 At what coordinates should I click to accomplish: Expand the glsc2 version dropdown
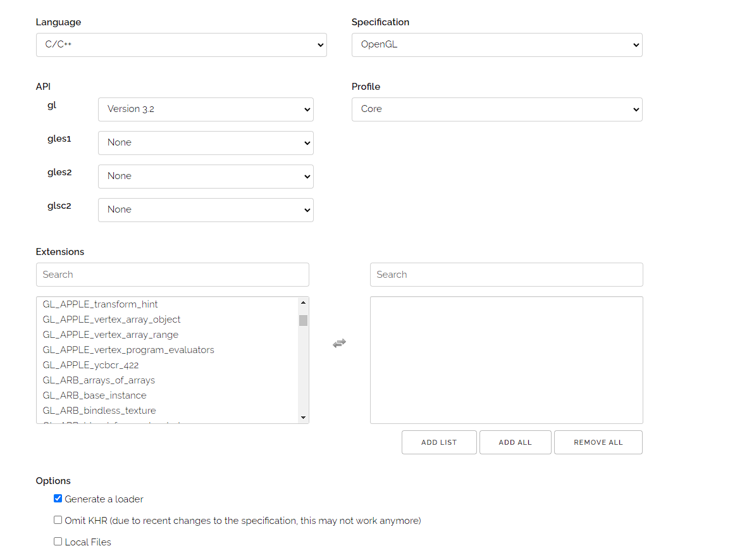pyautogui.click(x=206, y=210)
